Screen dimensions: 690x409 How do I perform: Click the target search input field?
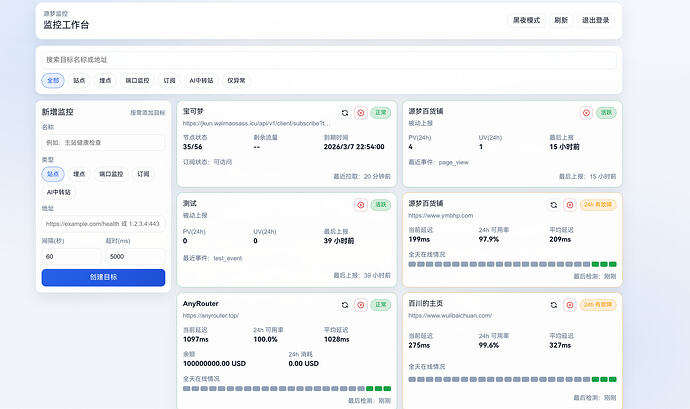pyautogui.click(x=329, y=60)
